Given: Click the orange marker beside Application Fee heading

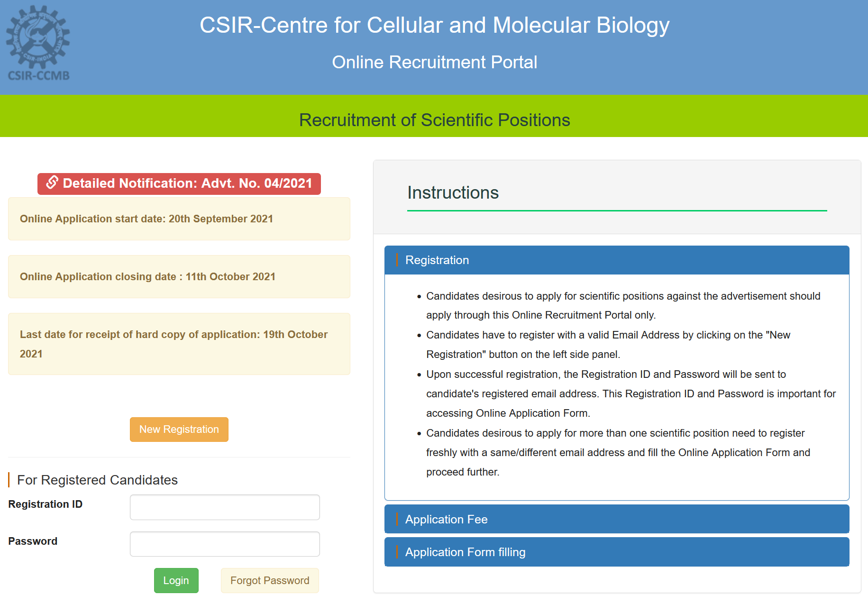Looking at the screenshot, I should tap(397, 519).
